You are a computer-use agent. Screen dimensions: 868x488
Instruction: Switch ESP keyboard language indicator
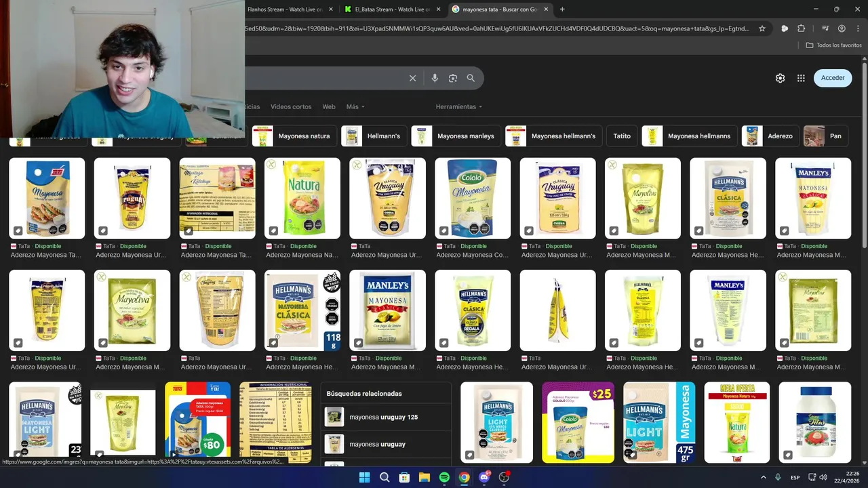click(795, 477)
